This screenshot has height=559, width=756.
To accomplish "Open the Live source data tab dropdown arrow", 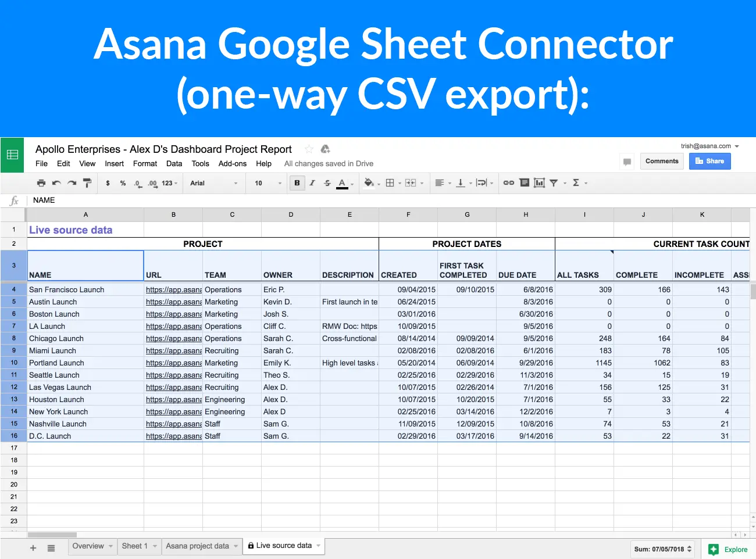I will (319, 546).
